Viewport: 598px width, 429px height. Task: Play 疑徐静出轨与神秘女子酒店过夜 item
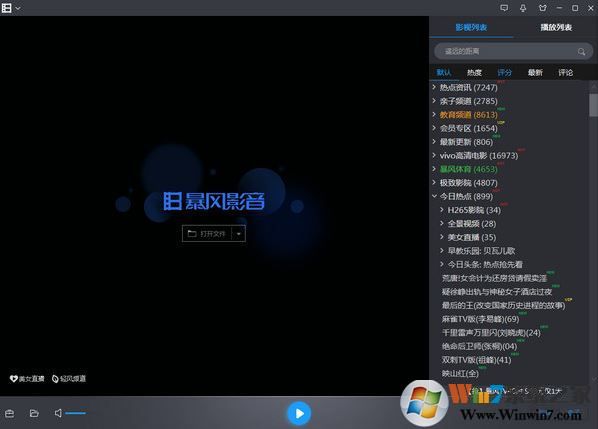pyautogui.click(x=497, y=292)
